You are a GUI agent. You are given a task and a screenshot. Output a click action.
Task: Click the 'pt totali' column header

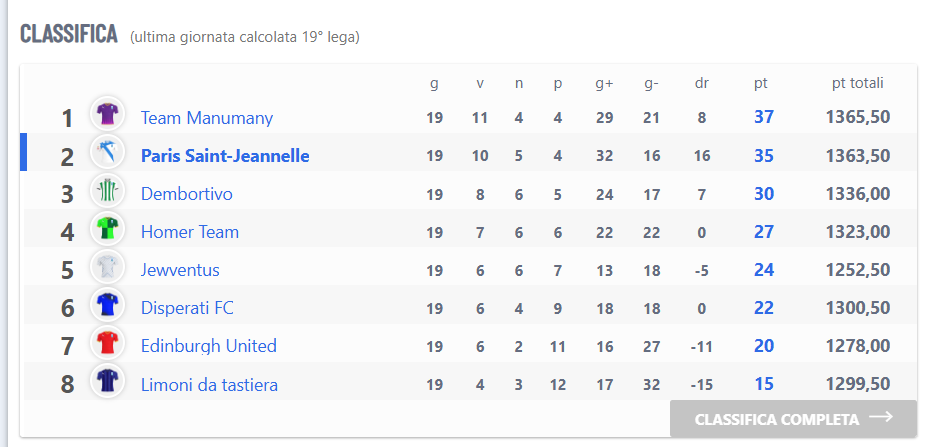click(858, 83)
